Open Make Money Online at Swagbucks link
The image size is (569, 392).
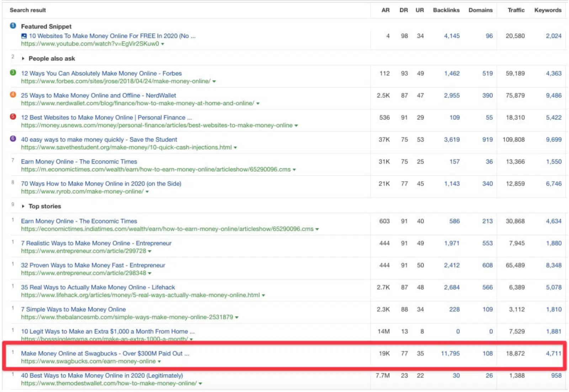pyautogui.click(x=105, y=353)
